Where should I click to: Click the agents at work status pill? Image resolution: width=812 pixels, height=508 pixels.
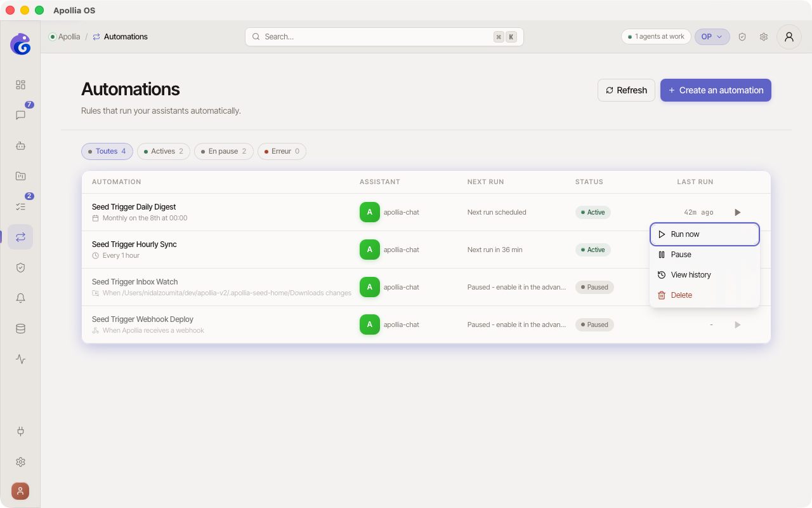[656, 37]
